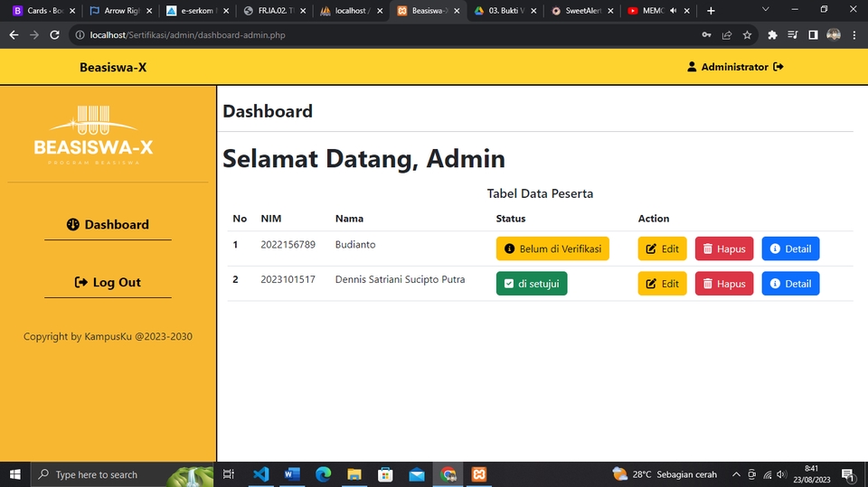Screen dimensions: 868x487
Task: View Detail for Dennis Satriani Sucipto Putra
Action: [790, 284]
